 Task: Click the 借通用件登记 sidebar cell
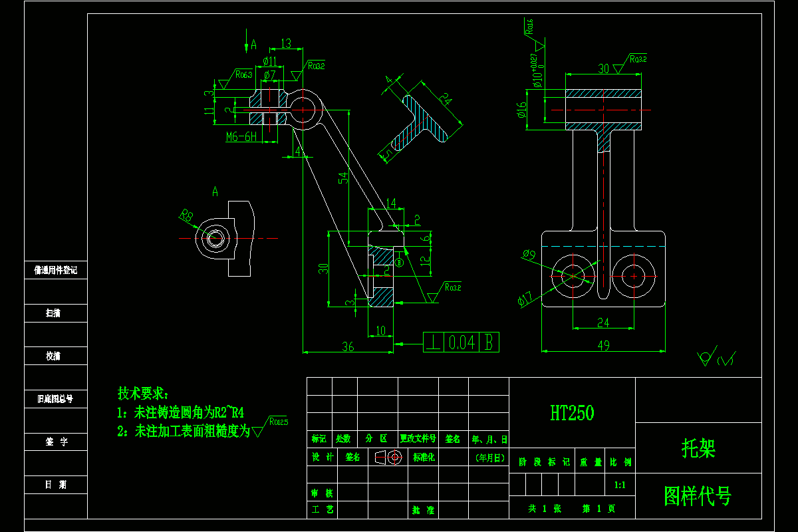56,270
